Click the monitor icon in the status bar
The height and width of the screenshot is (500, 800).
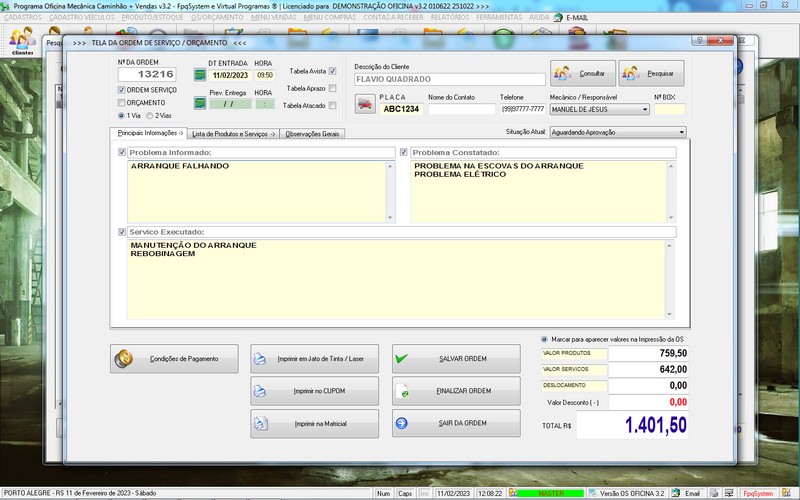730,493
